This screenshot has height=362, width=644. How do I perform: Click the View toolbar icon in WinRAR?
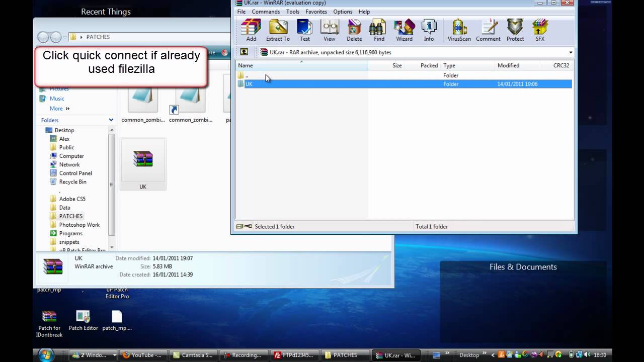330,30
